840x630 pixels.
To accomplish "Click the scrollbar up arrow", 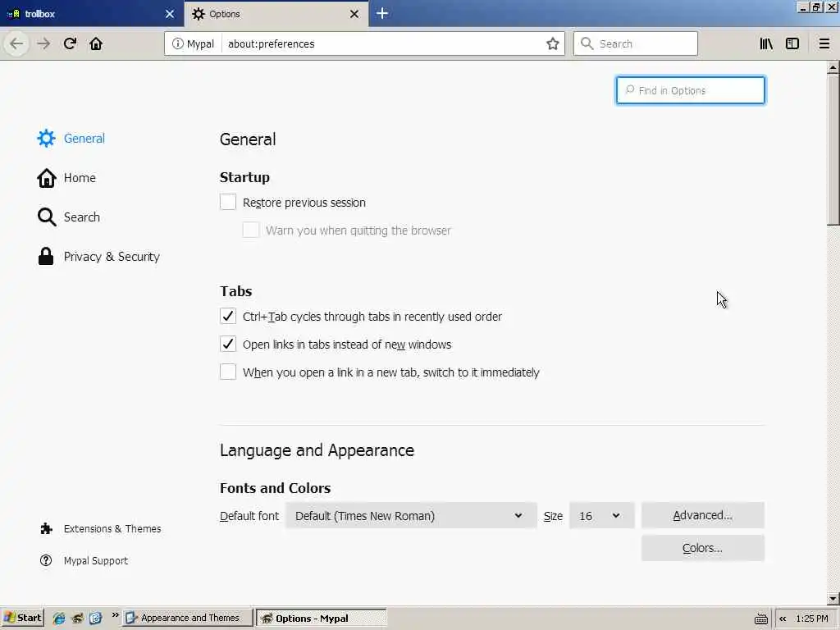I will [833, 68].
